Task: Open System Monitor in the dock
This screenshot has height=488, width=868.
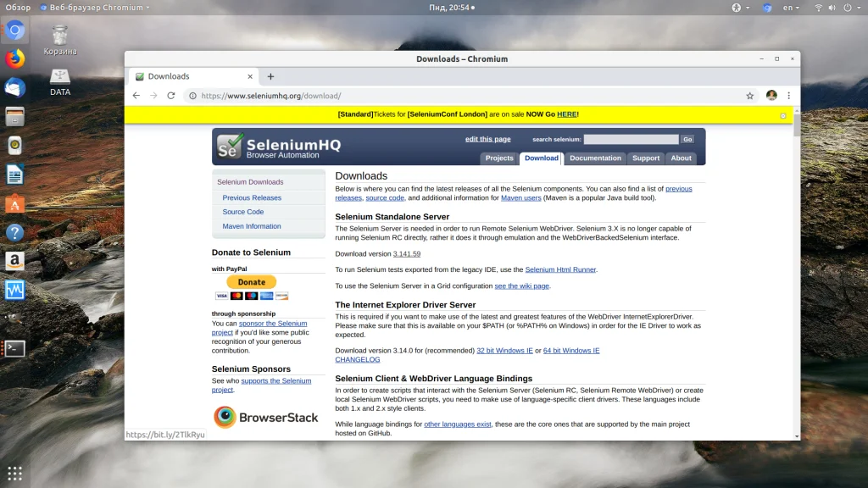Action: point(15,290)
